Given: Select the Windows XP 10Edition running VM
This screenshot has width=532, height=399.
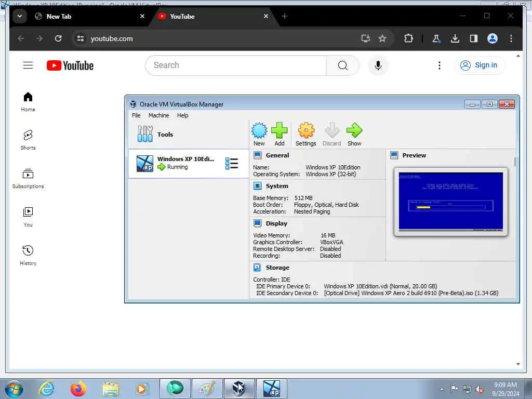Looking at the screenshot, I should pyautogui.click(x=188, y=164).
